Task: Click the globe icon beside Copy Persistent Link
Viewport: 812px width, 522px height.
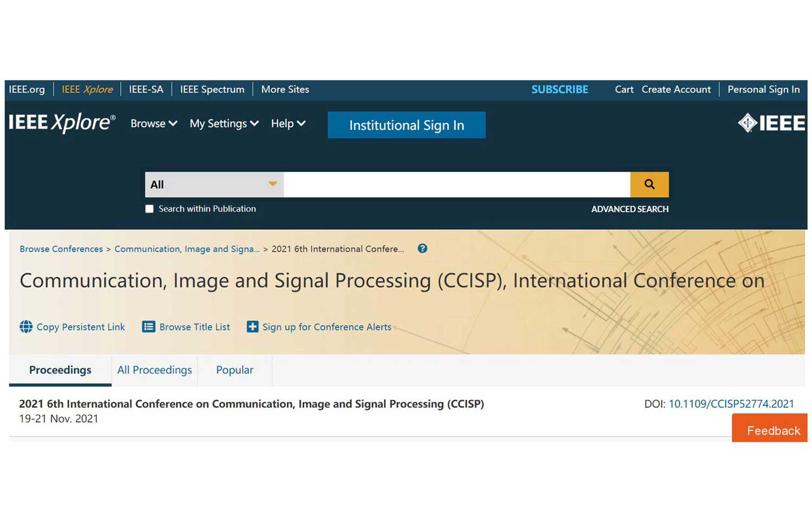Action: pos(25,326)
